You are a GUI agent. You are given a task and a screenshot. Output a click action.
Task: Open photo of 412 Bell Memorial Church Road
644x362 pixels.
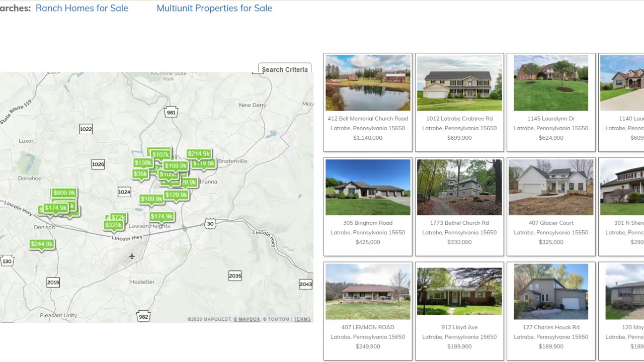coord(368,83)
